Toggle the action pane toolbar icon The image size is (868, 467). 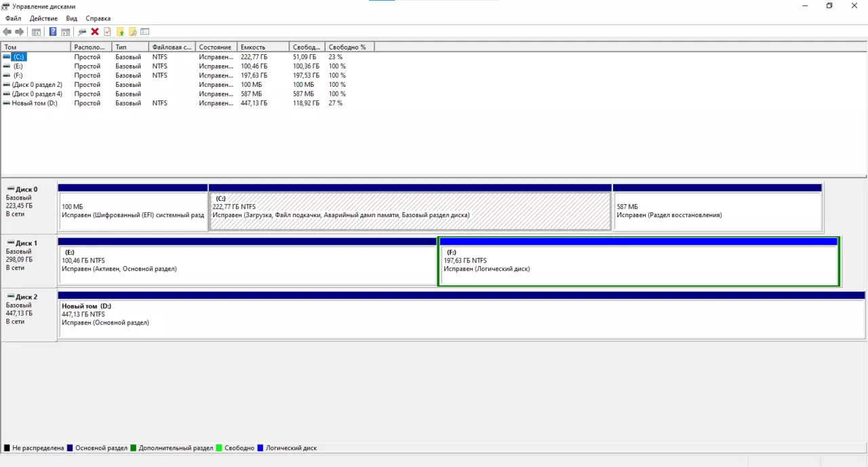pyautogui.click(x=66, y=32)
